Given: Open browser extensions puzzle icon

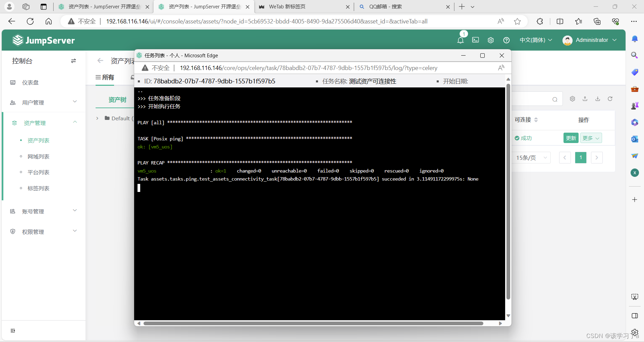Looking at the screenshot, I should [540, 21].
